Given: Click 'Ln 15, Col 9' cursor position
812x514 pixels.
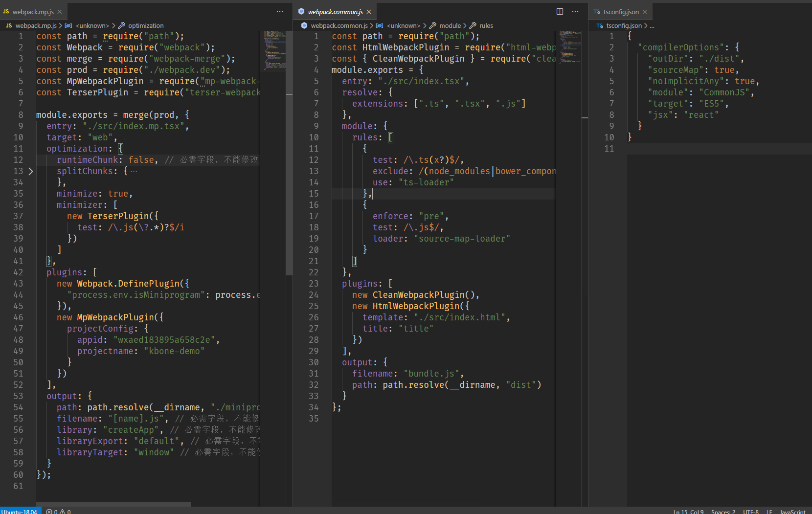Looking at the screenshot, I should pyautogui.click(x=688, y=512).
